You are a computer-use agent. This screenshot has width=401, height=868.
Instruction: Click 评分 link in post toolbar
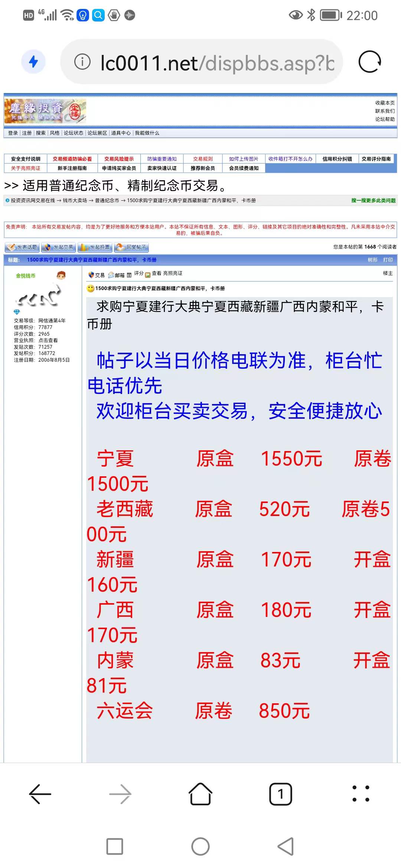(139, 273)
